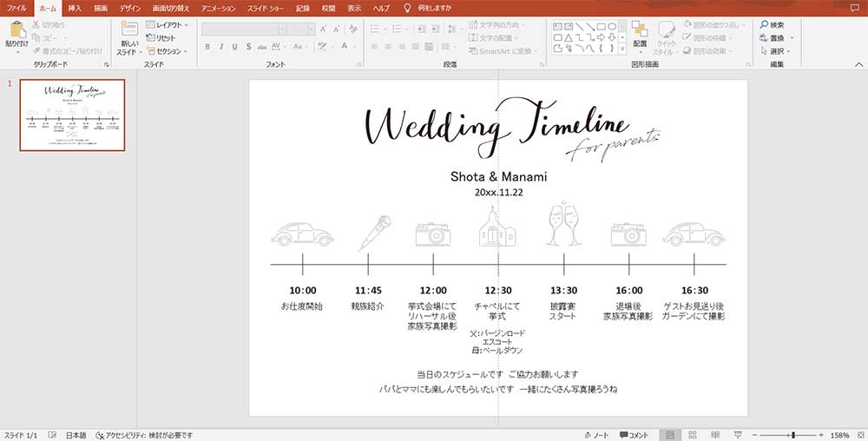The image size is (868, 441).
Task: Open the Layout (レイアウト) dropdown
Action: [x=166, y=25]
